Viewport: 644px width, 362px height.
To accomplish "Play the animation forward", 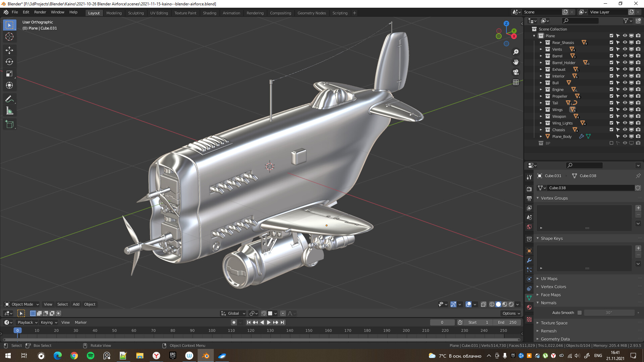I will coord(269,322).
